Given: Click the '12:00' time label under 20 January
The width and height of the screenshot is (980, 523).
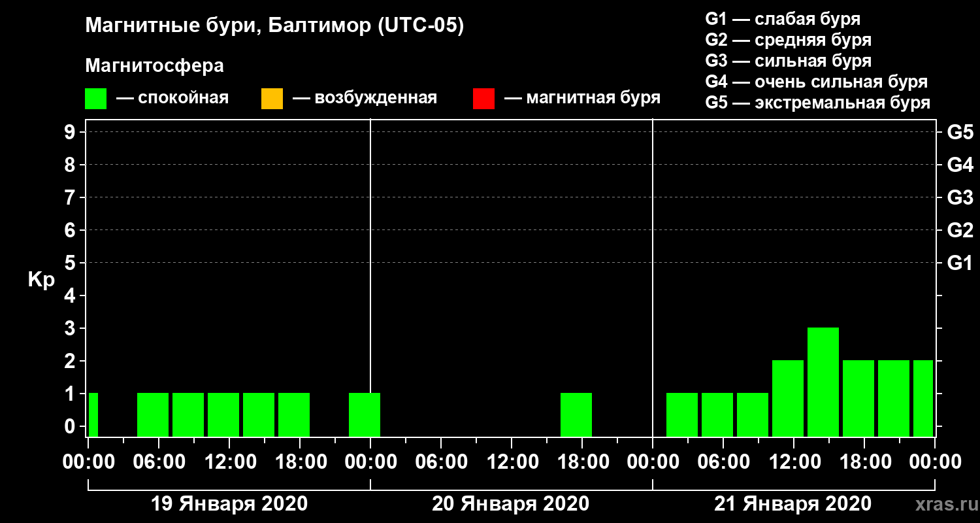Looking at the screenshot, I should pyautogui.click(x=512, y=462).
